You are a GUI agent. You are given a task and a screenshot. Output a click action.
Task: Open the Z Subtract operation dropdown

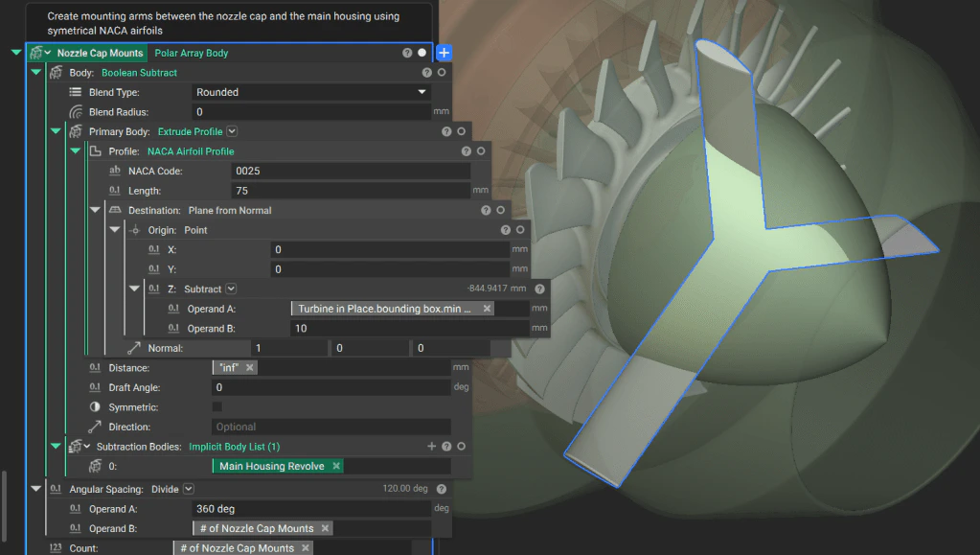pos(231,289)
